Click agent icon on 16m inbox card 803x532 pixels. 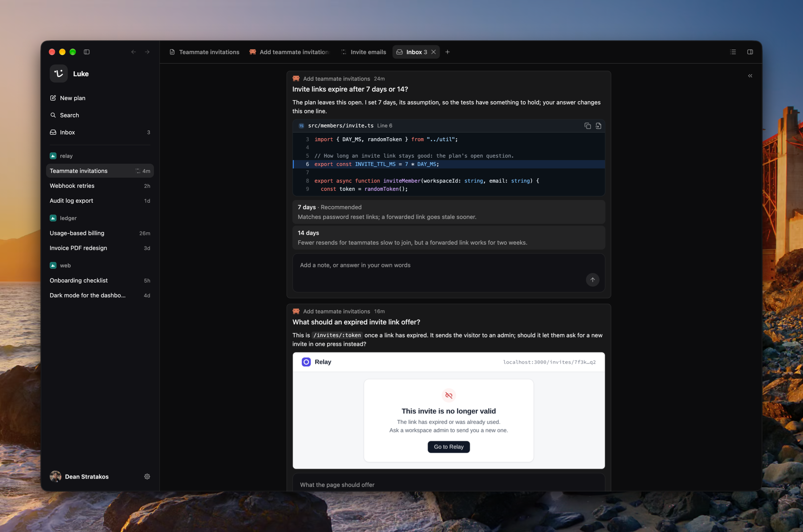click(296, 311)
